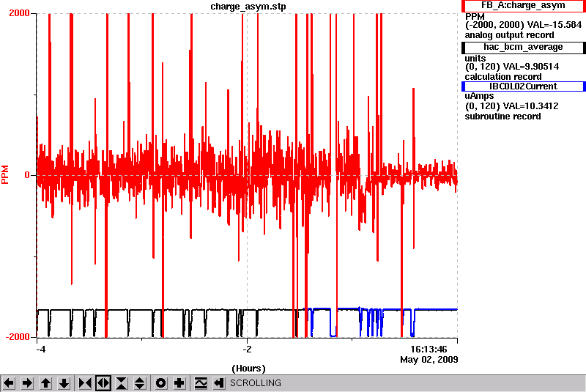Expand time axis with outward-pointing triangles icon
Viewport: 586px width, 392px height.
[x=103, y=383]
